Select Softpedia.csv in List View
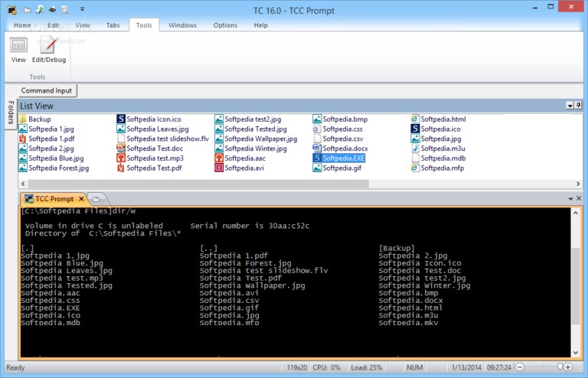Viewport: 588px width, 378px height. pos(338,138)
